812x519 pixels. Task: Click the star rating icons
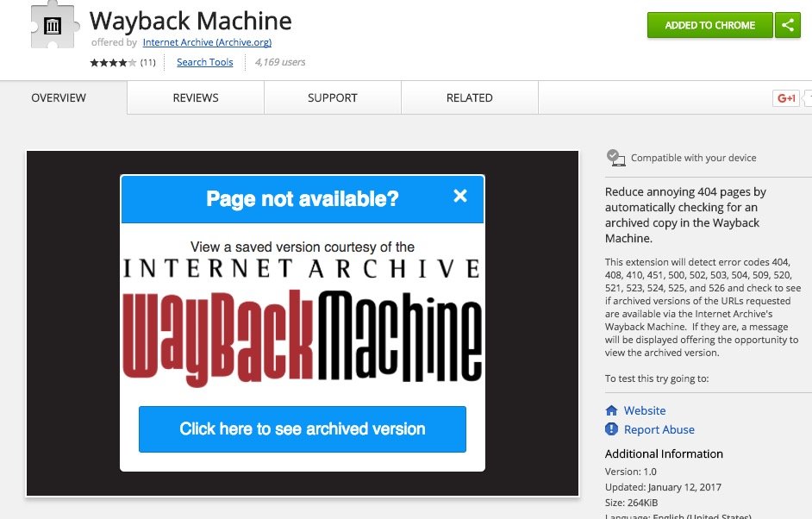112,62
